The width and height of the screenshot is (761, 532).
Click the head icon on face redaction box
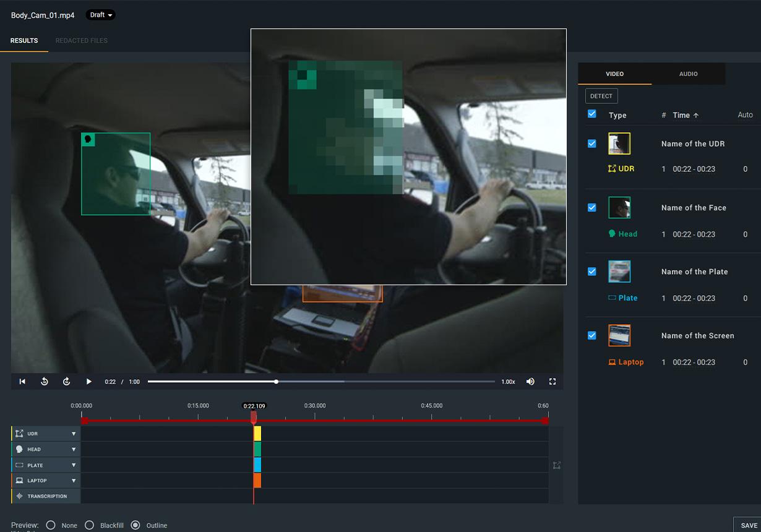(88, 140)
